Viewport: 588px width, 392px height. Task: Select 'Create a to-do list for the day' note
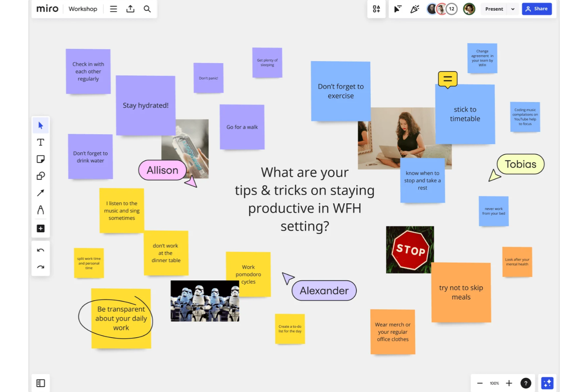290,329
